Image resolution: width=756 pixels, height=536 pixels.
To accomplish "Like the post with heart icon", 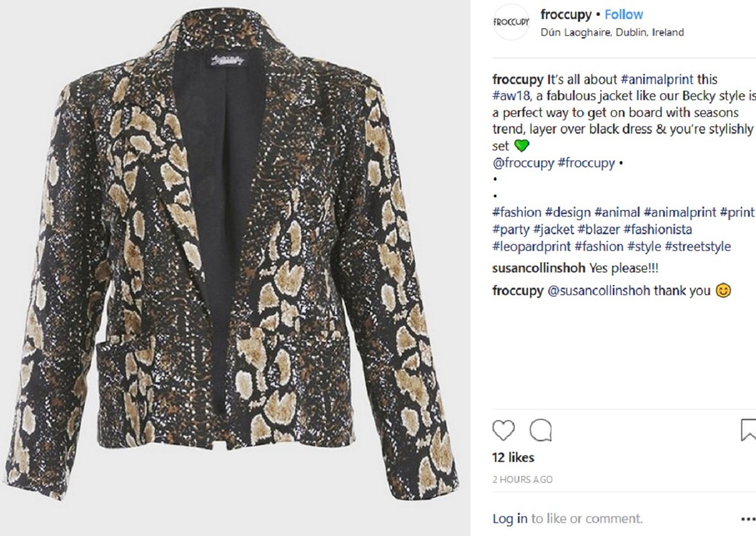I will 503,431.
